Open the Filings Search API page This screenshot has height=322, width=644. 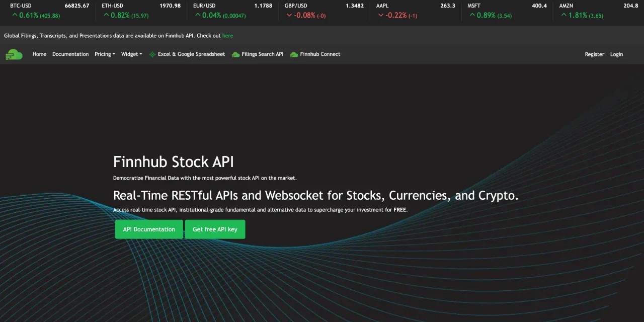coord(262,54)
